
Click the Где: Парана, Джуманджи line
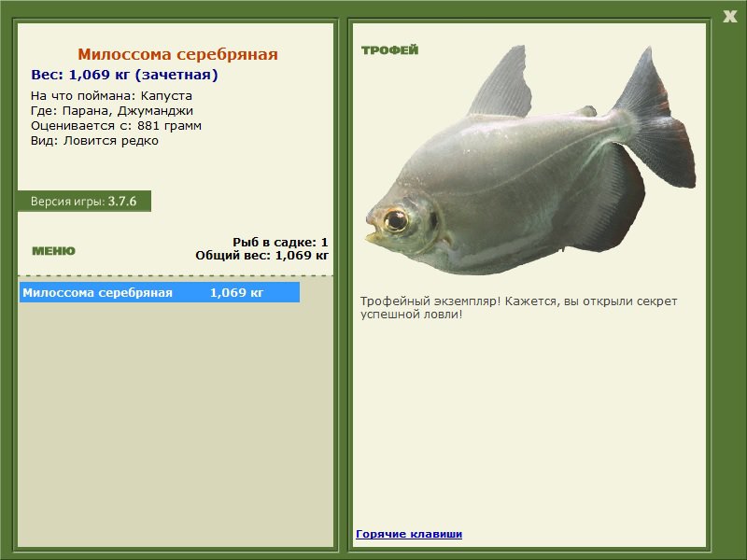click(112, 111)
